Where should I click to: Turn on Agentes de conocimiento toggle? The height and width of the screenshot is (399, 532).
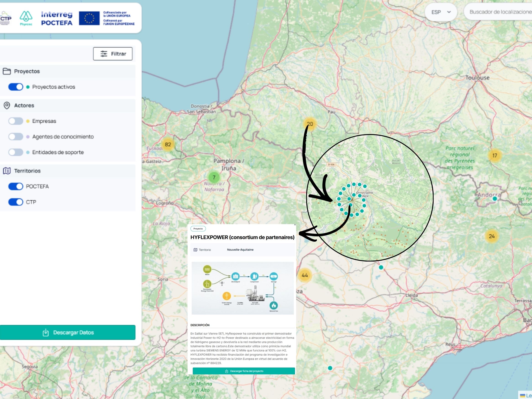coord(16,137)
